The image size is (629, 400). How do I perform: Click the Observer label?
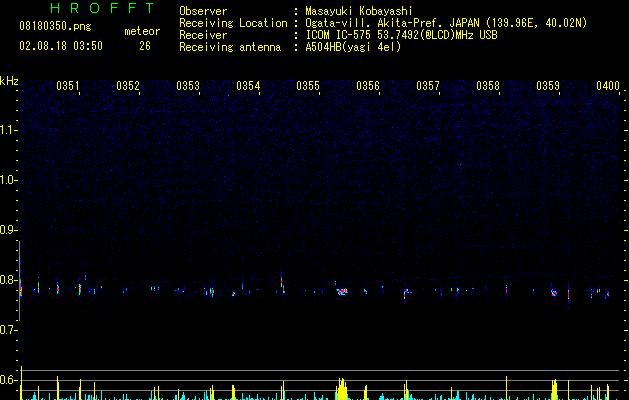coord(203,11)
